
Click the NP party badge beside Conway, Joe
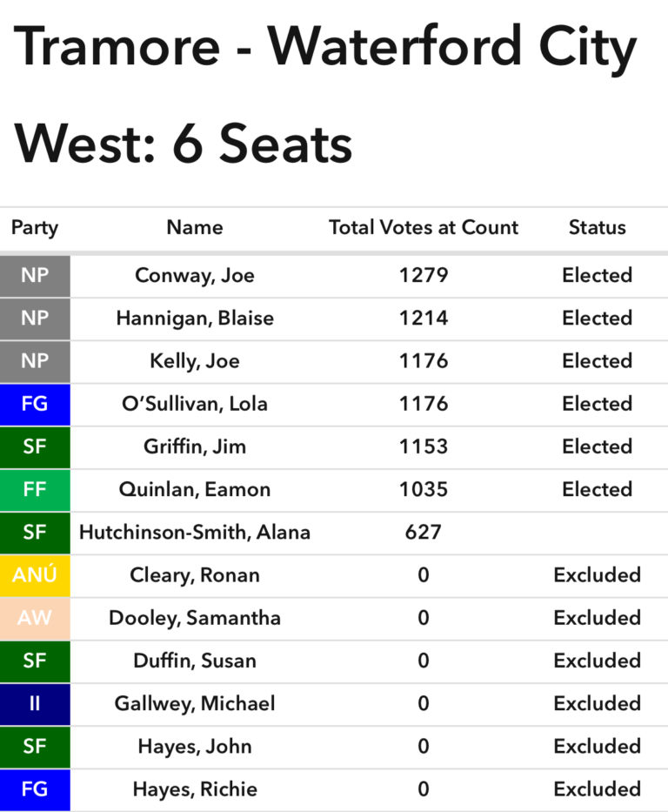(x=35, y=276)
